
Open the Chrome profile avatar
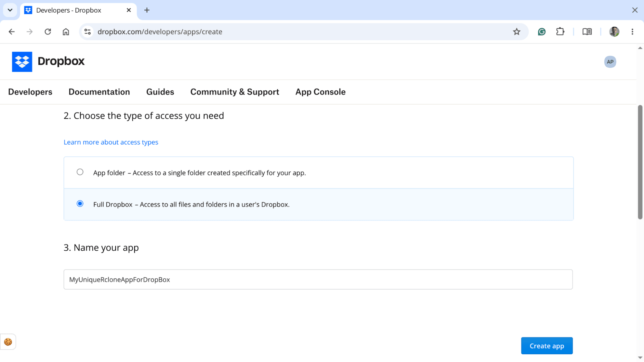(x=614, y=32)
